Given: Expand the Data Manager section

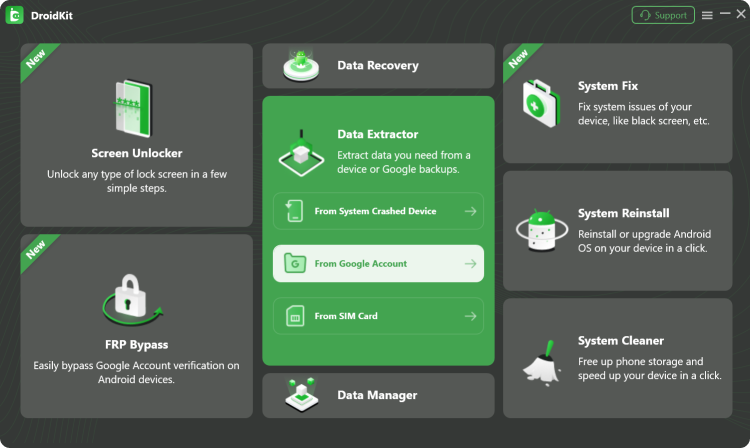Looking at the screenshot, I should (x=378, y=395).
